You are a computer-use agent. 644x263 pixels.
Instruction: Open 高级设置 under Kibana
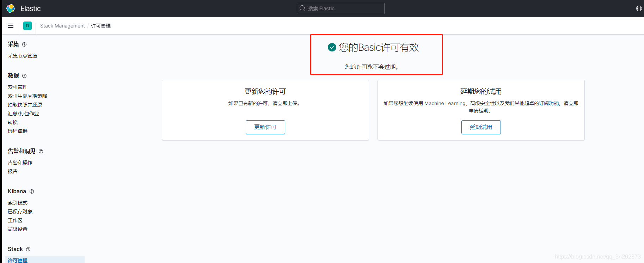point(18,229)
